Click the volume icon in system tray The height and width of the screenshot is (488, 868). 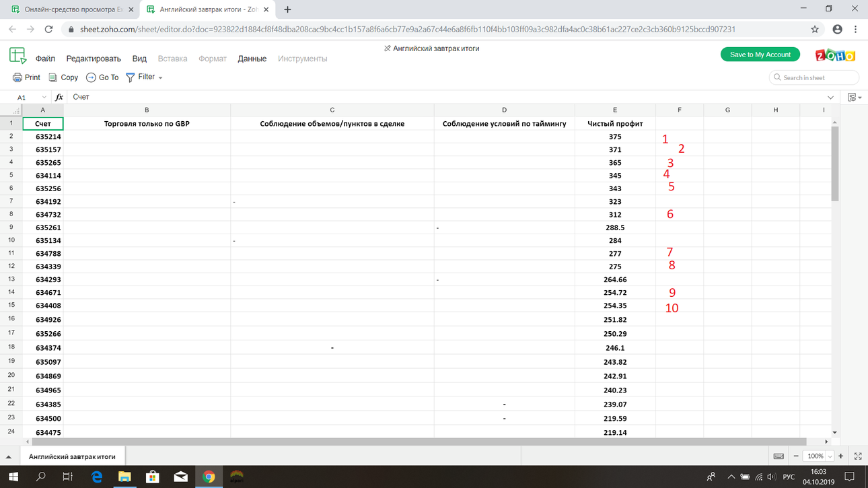click(771, 477)
